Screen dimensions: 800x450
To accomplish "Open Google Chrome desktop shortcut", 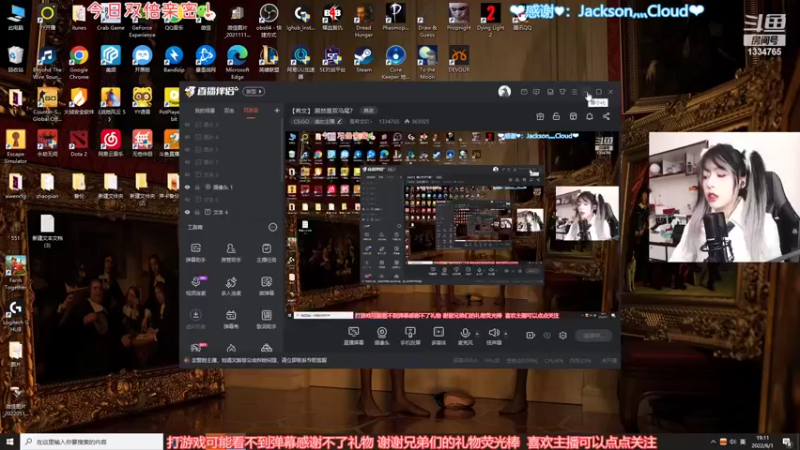I will pyautogui.click(x=79, y=63).
